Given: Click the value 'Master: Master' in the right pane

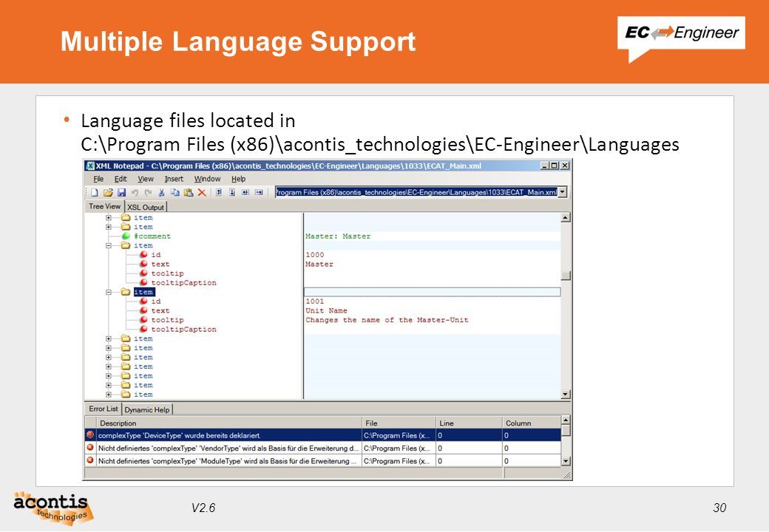Looking at the screenshot, I should [x=338, y=236].
